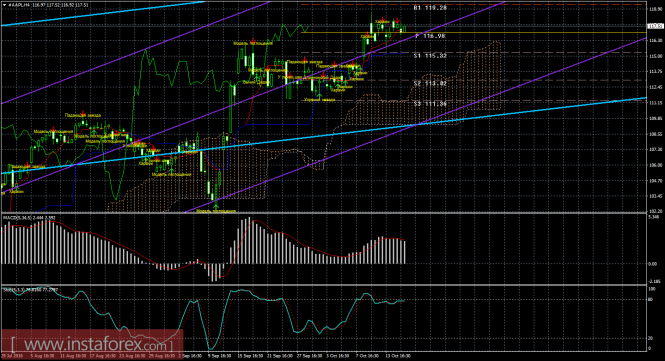
Task: Click the MACD indicator label
Action: [x=28, y=218]
